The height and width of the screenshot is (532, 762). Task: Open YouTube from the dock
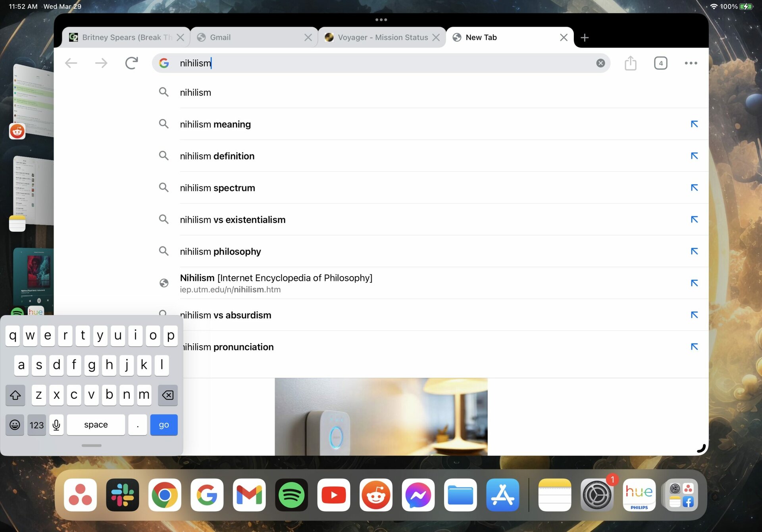[x=333, y=495]
